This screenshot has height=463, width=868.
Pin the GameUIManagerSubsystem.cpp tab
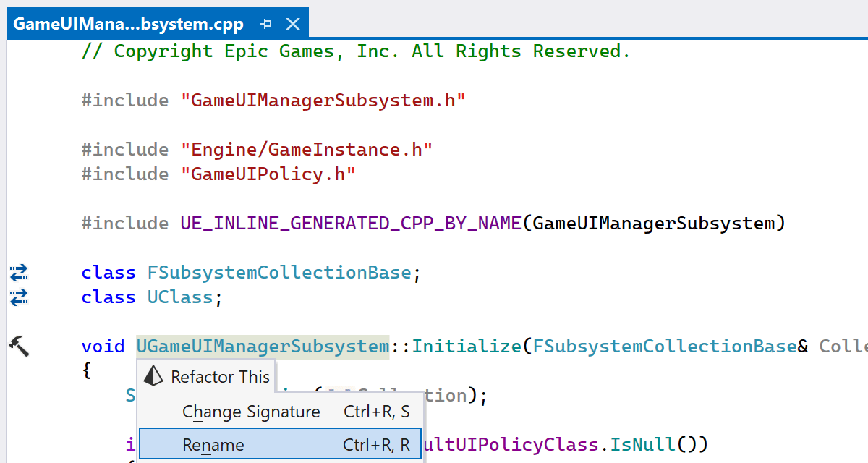[265, 24]
